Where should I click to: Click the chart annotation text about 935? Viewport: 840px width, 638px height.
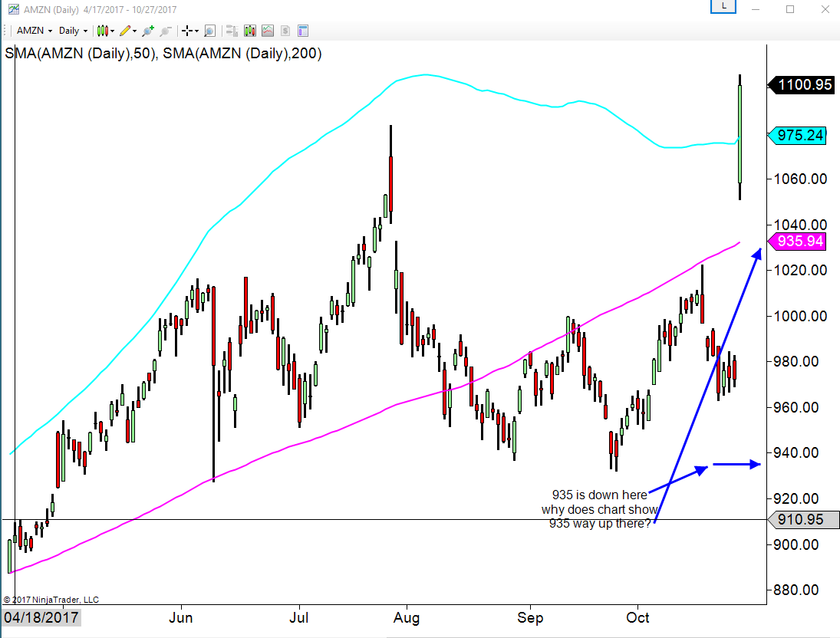(x=600, y=509)
